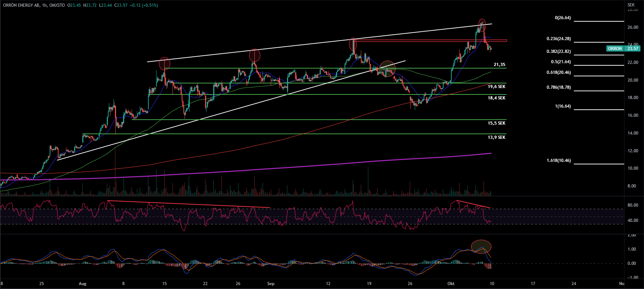Click the 0.382(22.82) Fibonacci label
Viewport: 644px width, 289px height.
[x=558, y=51]
